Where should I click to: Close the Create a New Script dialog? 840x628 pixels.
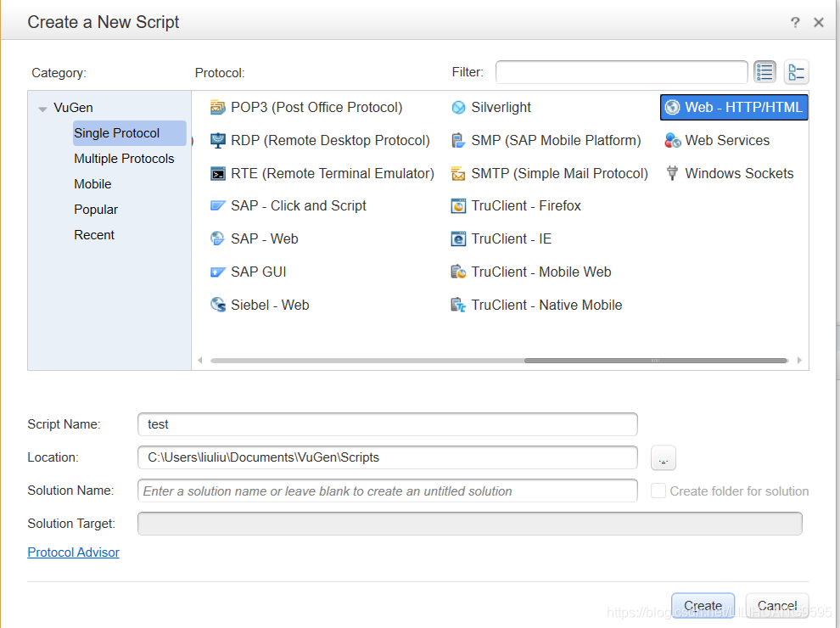[x=819, y=23]
